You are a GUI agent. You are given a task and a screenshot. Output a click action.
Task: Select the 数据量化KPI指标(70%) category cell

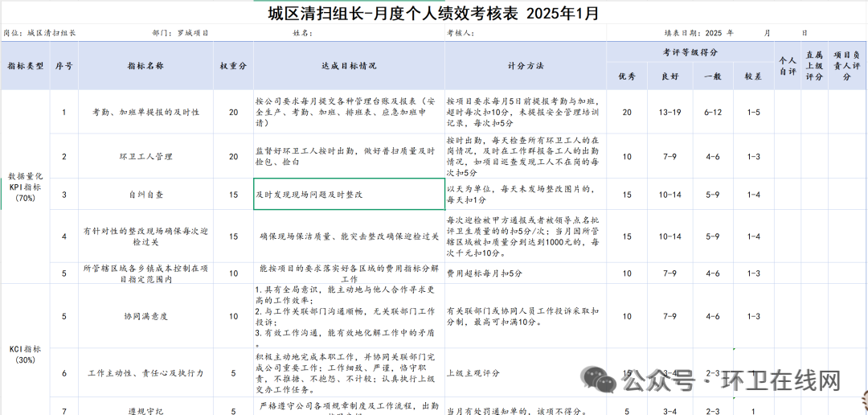tap(26, 187)
